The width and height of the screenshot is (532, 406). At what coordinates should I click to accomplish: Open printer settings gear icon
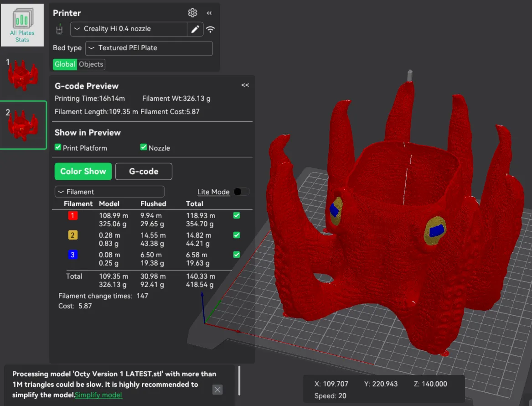192,13
